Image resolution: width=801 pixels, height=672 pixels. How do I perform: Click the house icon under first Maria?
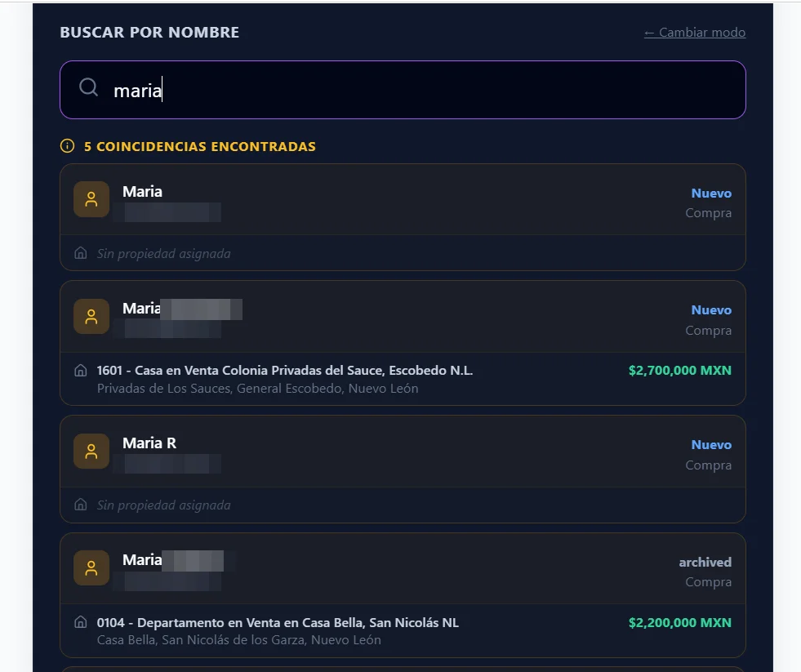coord(81,253)
